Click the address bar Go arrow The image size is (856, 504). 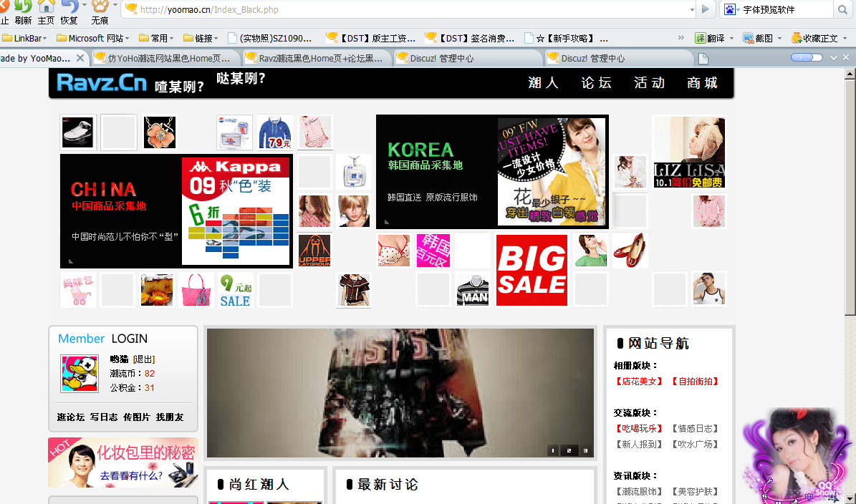coord(706,9)
